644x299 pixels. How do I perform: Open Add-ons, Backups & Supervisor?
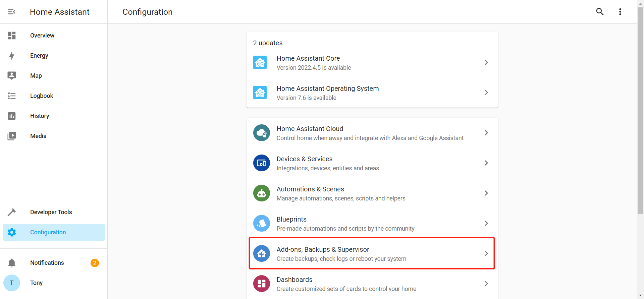click(372, 253)
